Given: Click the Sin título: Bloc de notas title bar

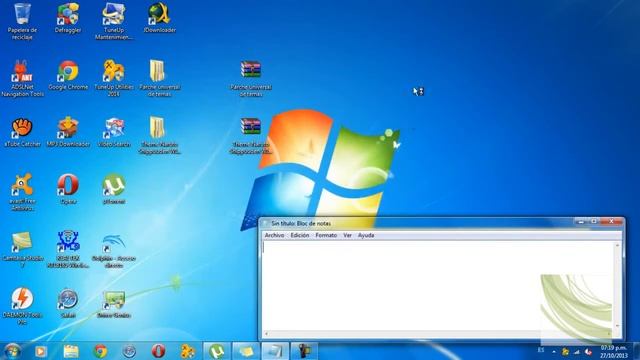Looking at the screenshot, I should click(x=416, y=223).
